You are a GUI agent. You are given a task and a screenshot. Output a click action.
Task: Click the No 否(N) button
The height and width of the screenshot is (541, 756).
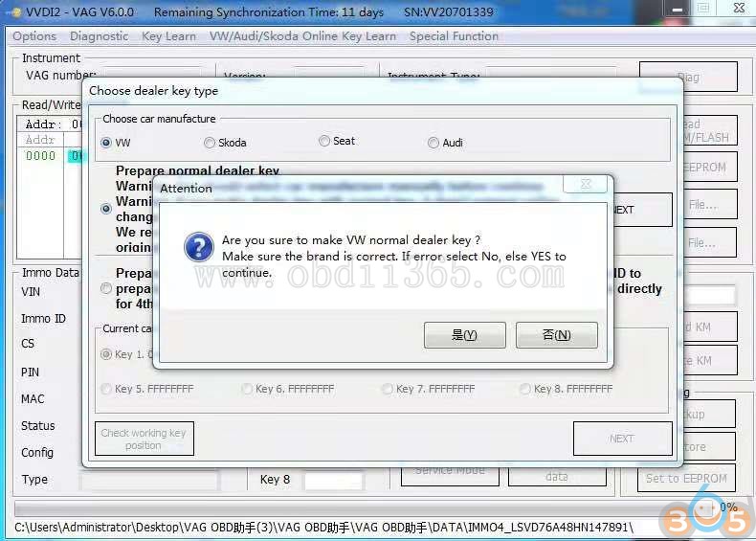pyautogui.click(x=556, y=334)
